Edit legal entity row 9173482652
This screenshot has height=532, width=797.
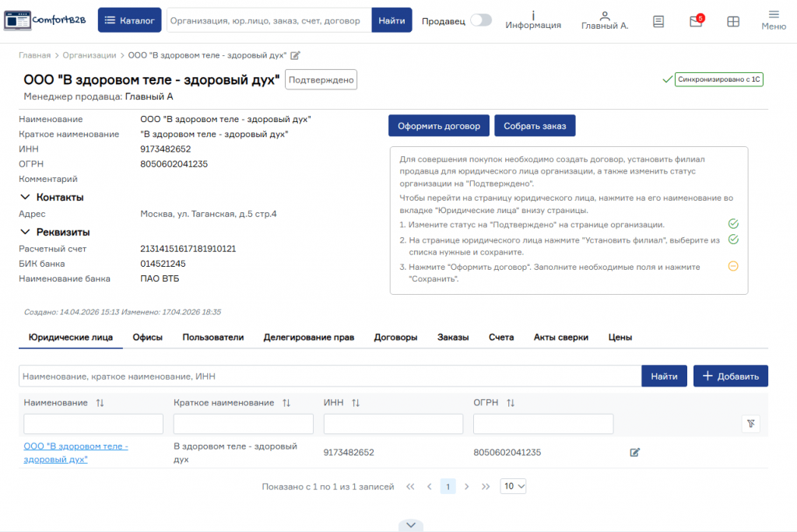coord(634,452)
